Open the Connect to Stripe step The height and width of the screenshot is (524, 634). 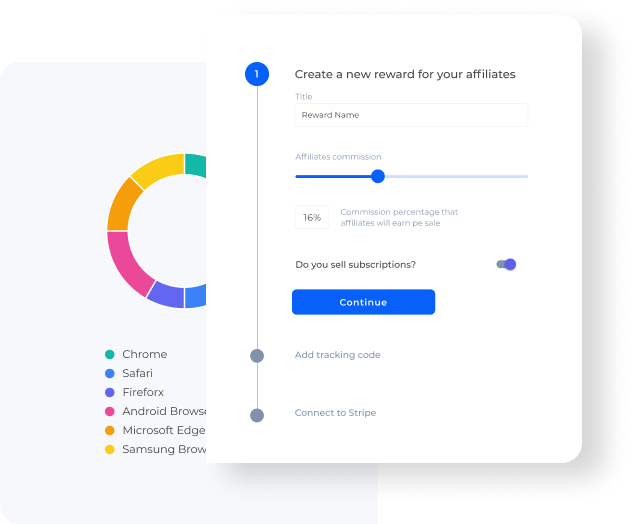(x=335, y=413)
